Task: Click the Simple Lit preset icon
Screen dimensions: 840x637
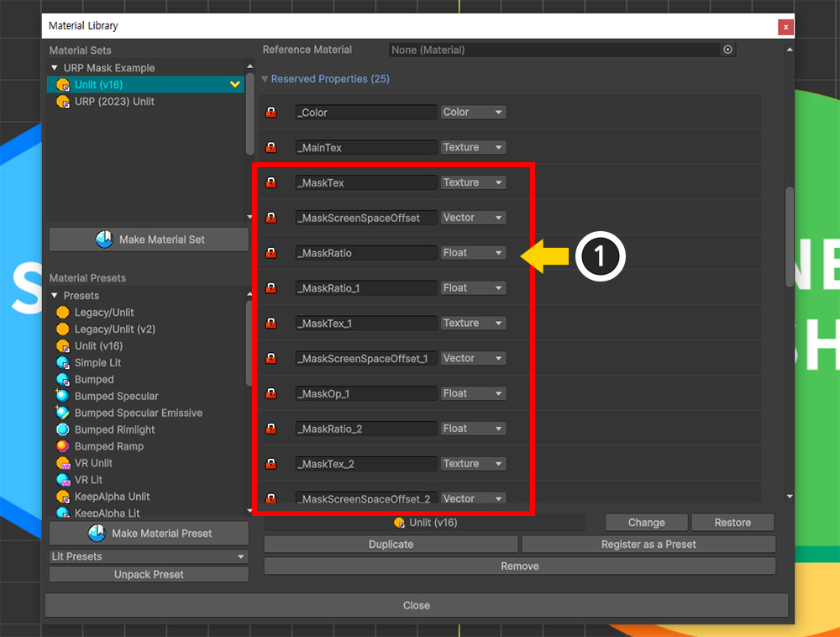Action: 63,363
